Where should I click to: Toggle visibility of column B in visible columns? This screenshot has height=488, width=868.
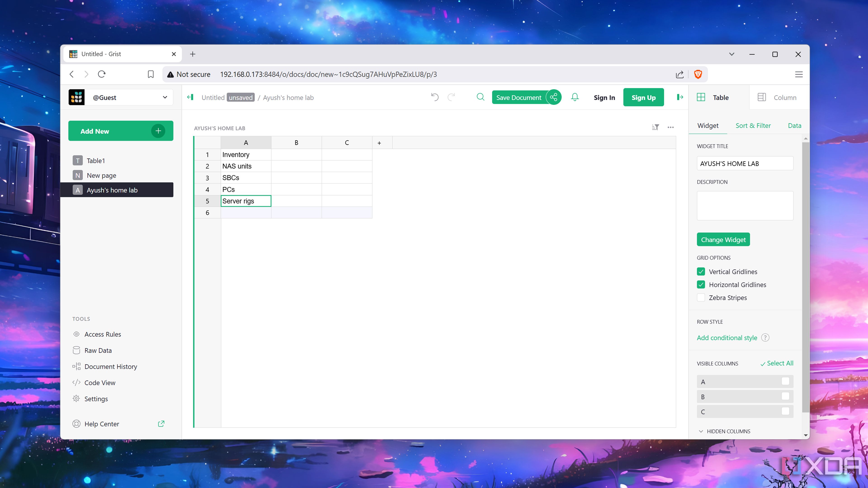click(786, 396)
